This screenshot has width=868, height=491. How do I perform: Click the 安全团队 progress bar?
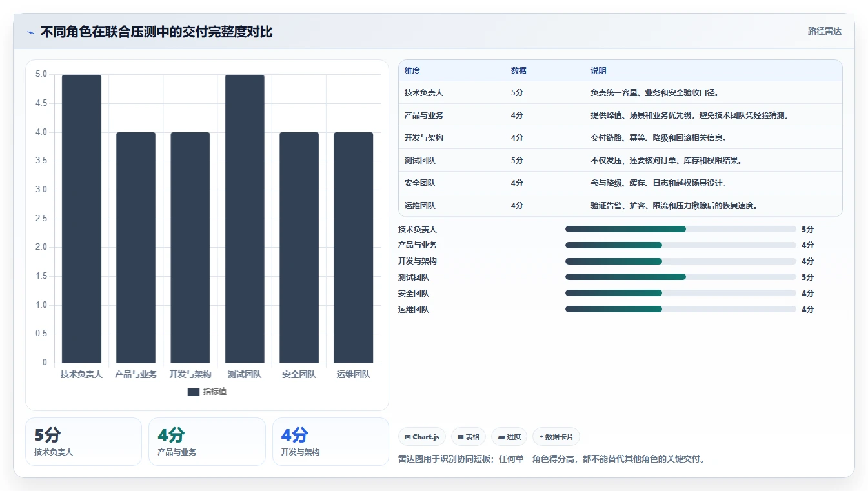[681, 293]
